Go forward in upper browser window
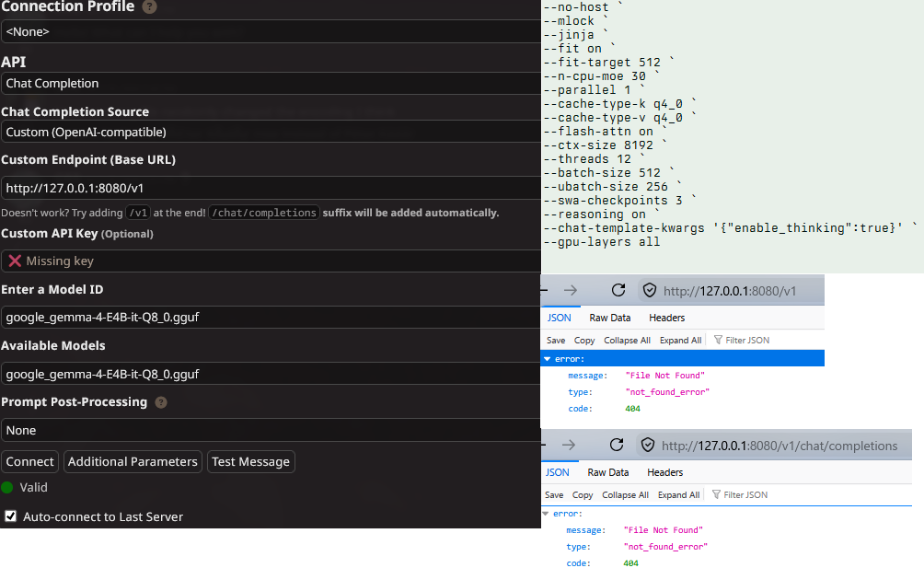Image resolution: width=924 pixels, height=568 pixels. click(x=571, y=290)
